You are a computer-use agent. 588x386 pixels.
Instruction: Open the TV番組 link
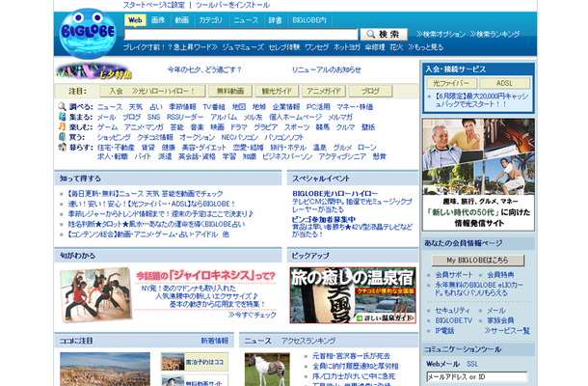pos(214,107)
